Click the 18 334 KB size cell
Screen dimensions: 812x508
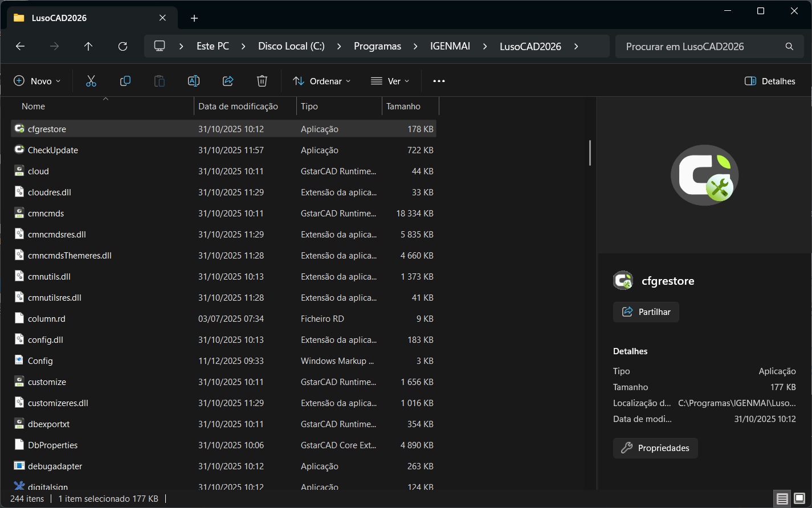click(x=415, y=214)
